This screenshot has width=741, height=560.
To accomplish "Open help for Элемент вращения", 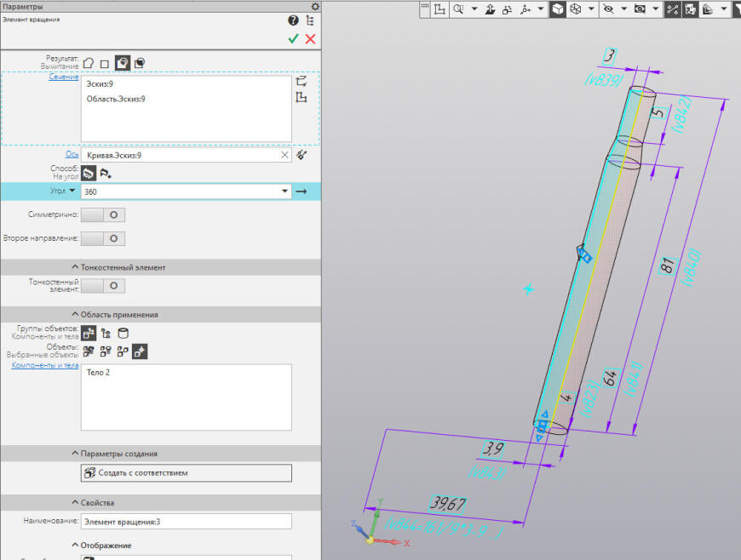I will click(x=293, y=20).
